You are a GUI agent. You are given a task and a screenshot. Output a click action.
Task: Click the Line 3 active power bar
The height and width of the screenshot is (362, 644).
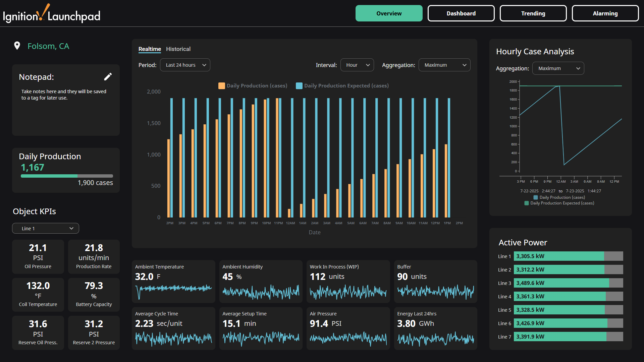click(568, 283)
